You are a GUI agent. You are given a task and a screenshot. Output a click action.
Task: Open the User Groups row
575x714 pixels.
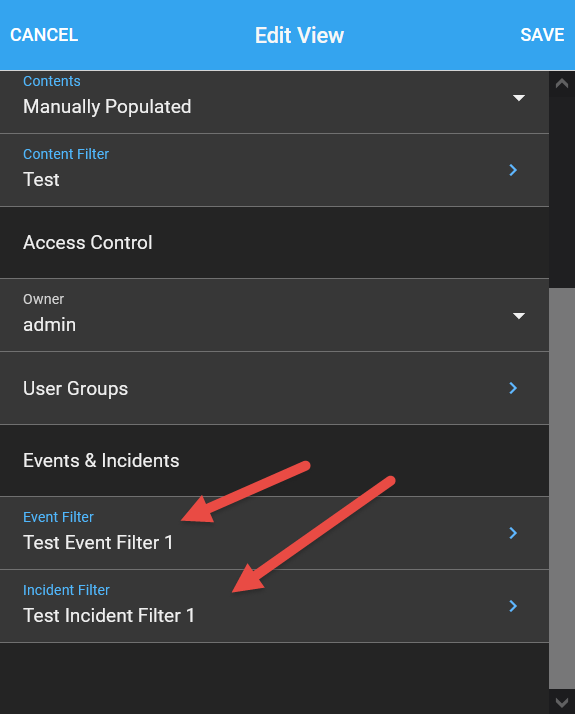coord(274,388)
